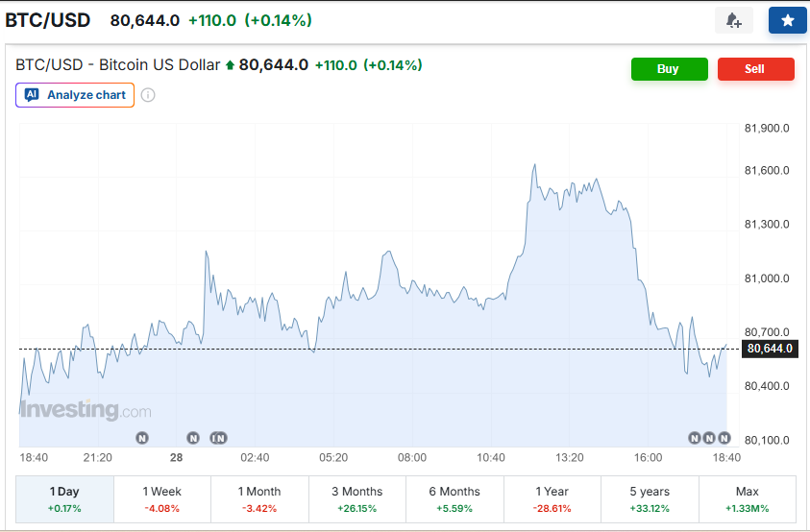Click the 05:20 time axis label
Screen dimensions: 810x532
333,458
